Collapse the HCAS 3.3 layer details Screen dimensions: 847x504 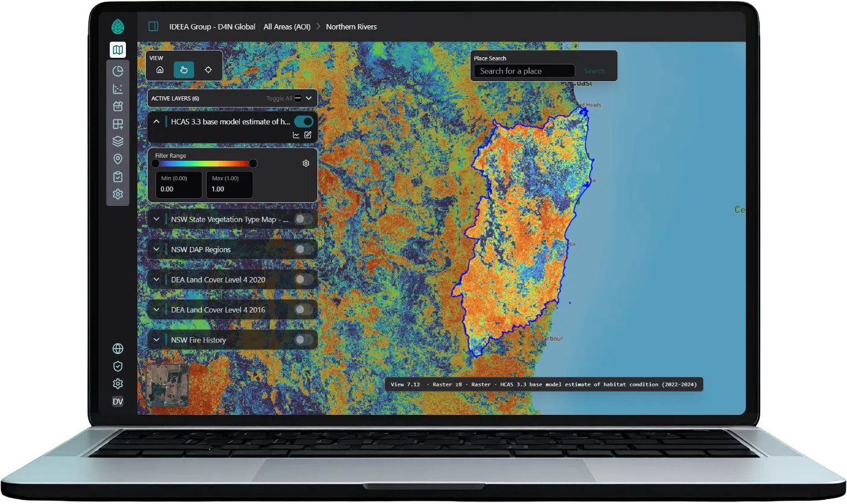click(x=157, y=122)
